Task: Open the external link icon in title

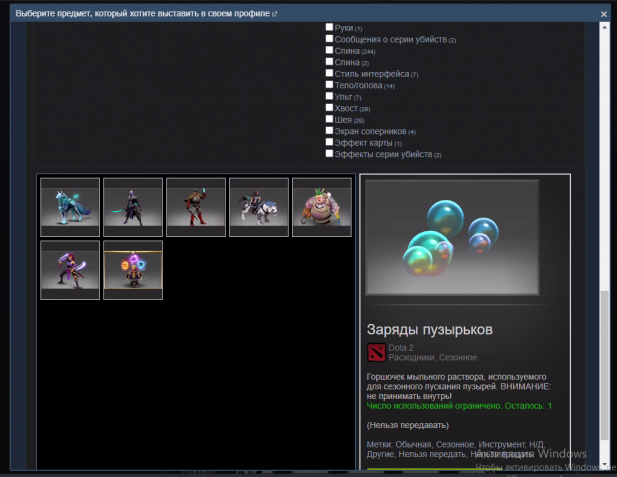Action: [274, 14]
